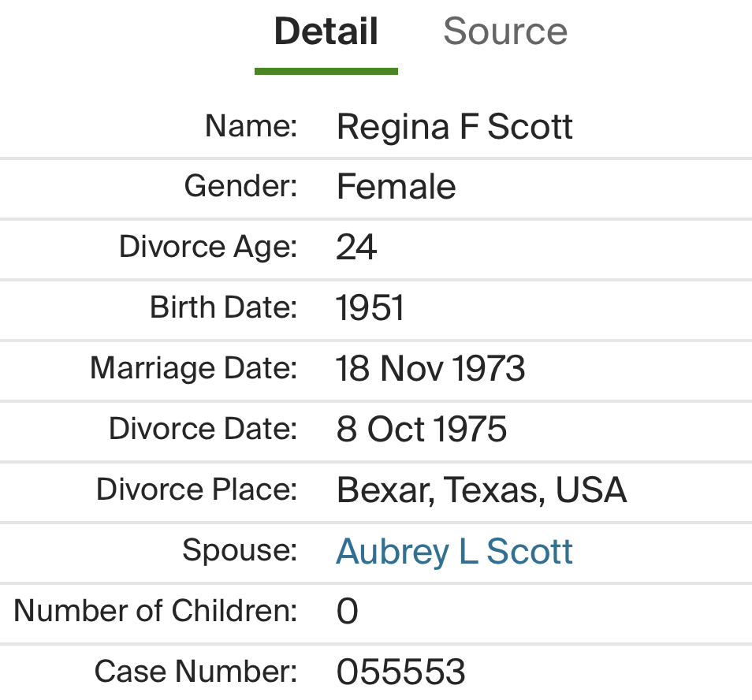The height and width of the screenshot is (700, 752).
Task: Click the Name field label
Action: click(x=251, y=125)
